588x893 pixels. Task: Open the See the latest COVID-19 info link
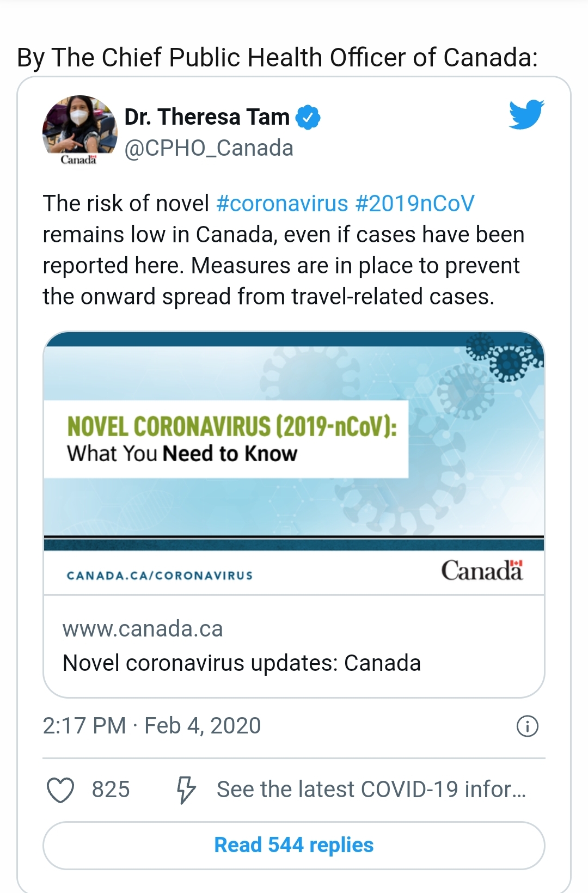[x=371, y=790]
